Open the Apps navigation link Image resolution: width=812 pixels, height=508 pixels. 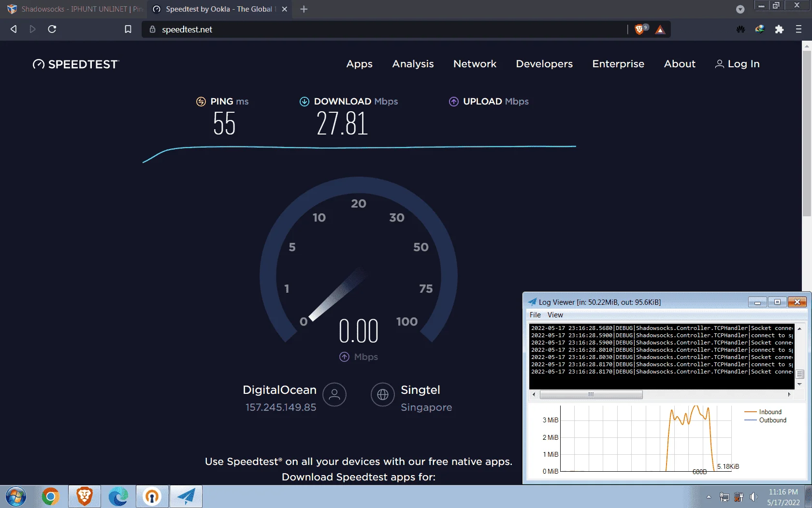[360, 64]
